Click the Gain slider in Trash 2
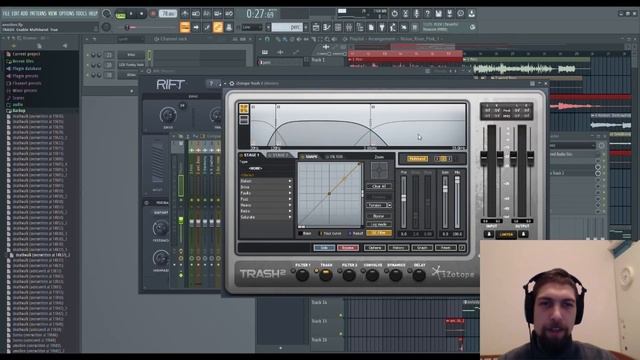 445,202
